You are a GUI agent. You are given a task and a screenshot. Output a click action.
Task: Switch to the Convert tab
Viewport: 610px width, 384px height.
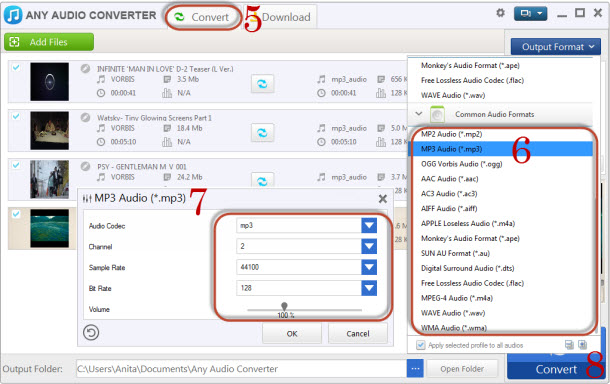point(203,17)
